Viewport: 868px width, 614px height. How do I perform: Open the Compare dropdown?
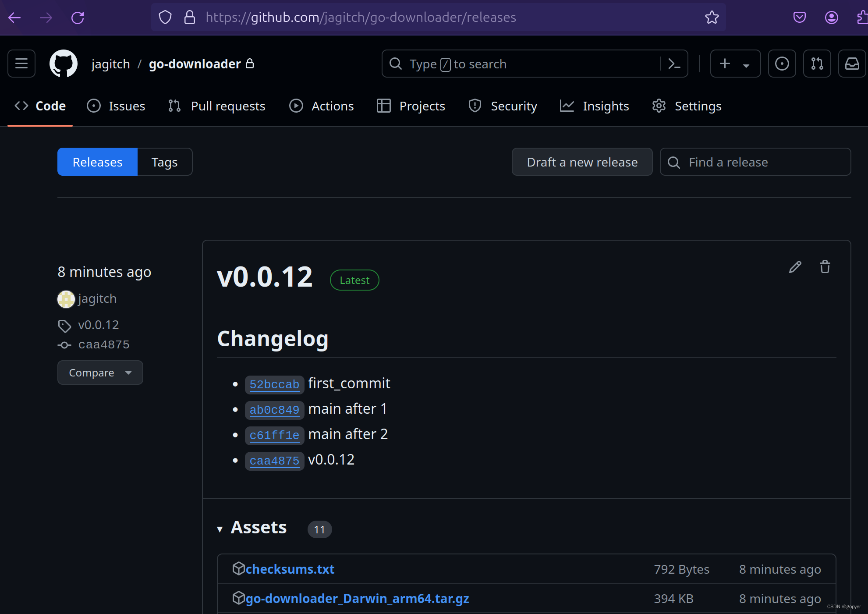coord(100,373)
